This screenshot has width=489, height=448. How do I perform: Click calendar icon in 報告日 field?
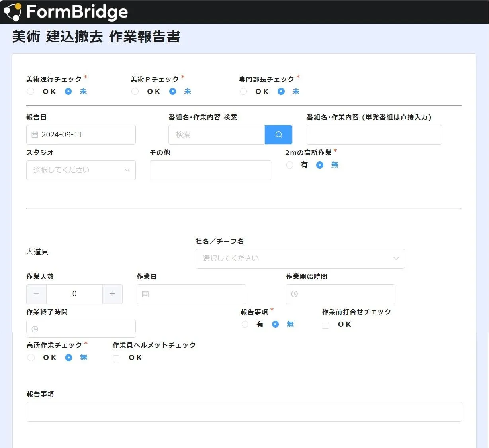point(35,135)
